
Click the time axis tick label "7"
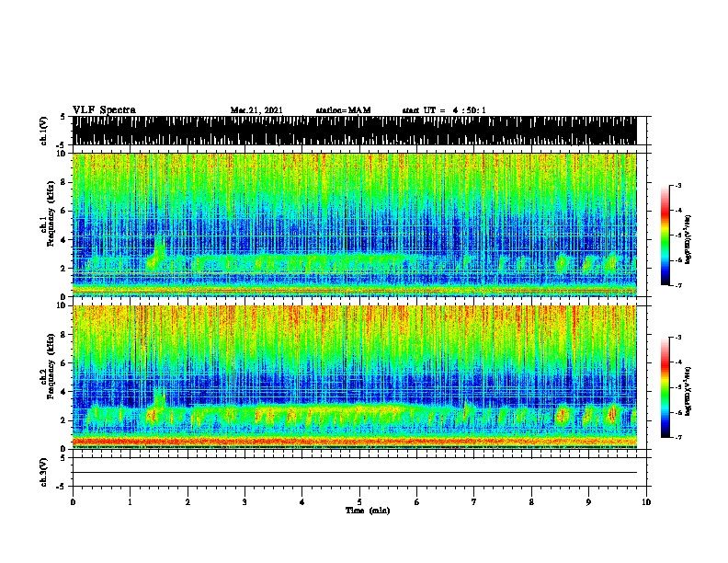click(x=474, y=502)
